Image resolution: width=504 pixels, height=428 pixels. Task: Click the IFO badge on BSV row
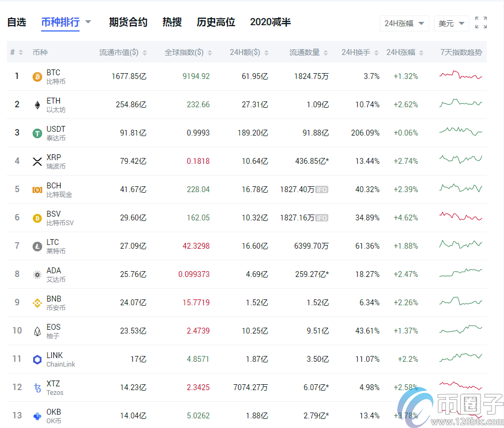pyautogui.click(x=322, y=218)
